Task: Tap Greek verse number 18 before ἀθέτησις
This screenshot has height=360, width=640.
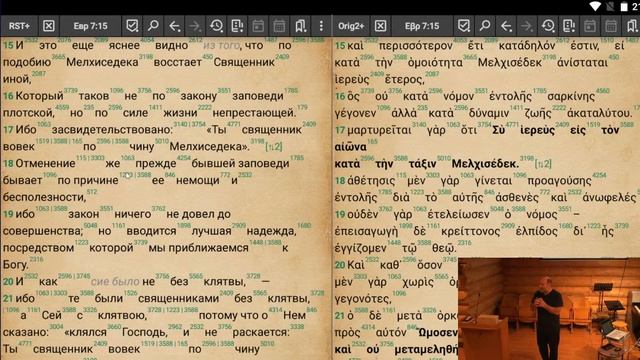Action: click(340, 181)
